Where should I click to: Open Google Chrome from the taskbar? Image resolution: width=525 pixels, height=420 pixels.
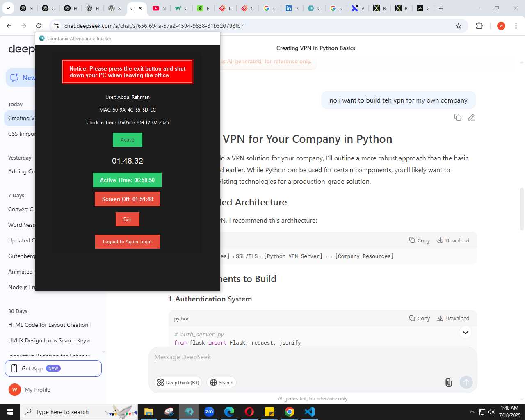pos(290,412)
